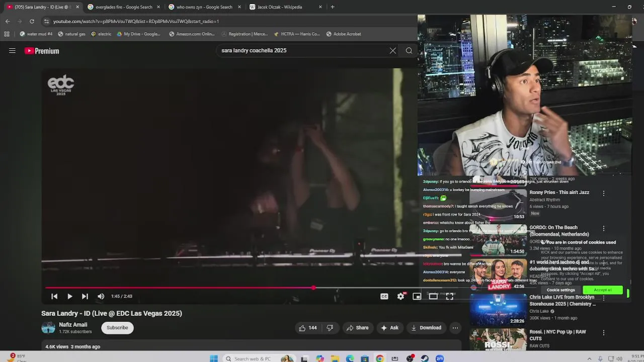Open the Share dialog for this video

[358, 328]
